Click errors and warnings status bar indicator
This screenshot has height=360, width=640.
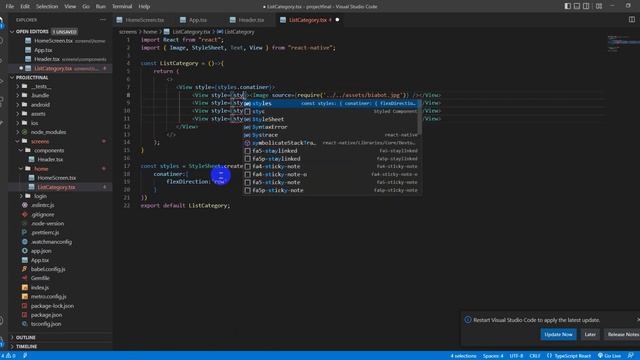(x=8, y=356)
